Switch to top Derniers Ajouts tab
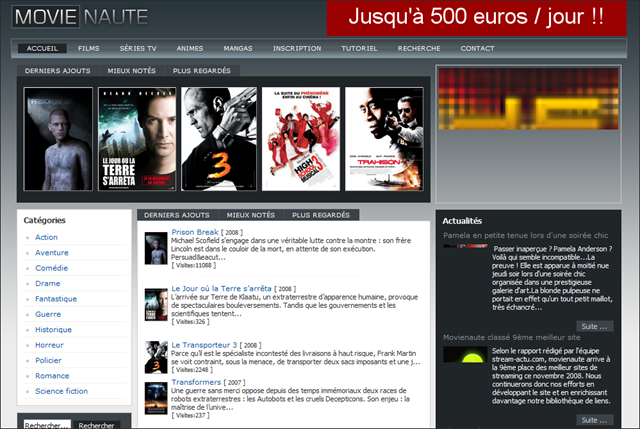Viewport: 640px width, 429px height. [58, 71]
